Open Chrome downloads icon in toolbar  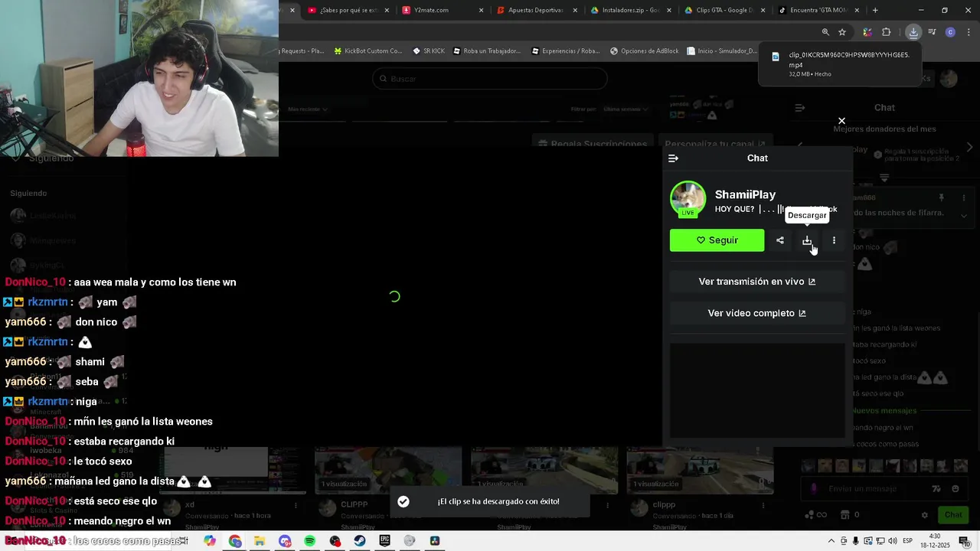point(913,32)
